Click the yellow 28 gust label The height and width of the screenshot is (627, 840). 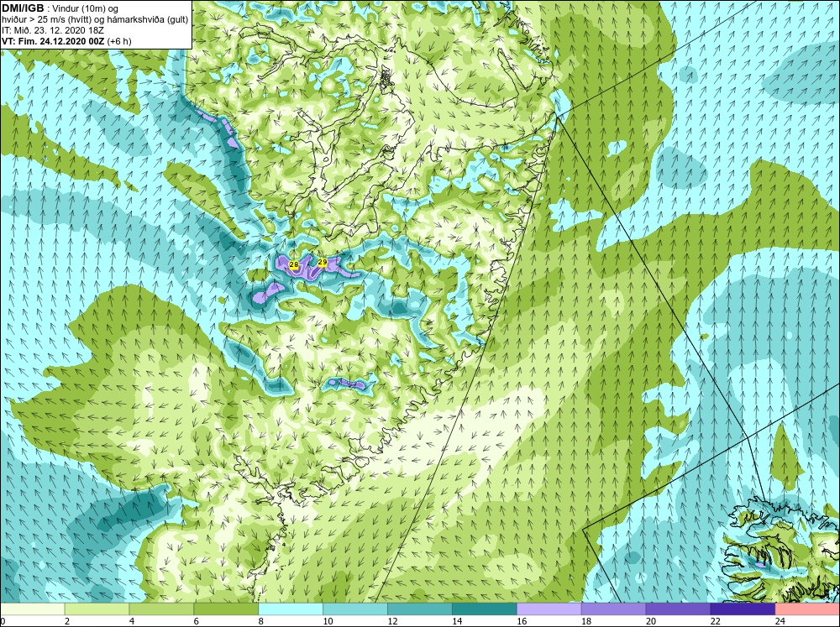pos(293,264)
